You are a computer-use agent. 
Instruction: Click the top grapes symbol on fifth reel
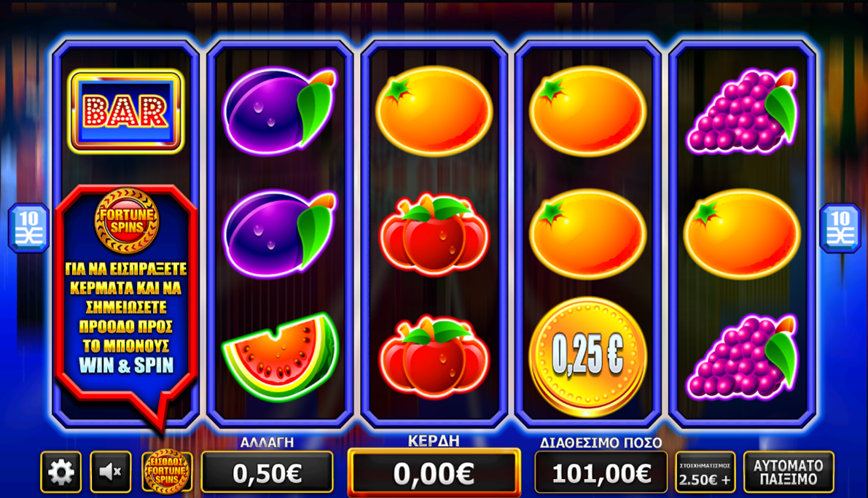click(x=742, y=111)
